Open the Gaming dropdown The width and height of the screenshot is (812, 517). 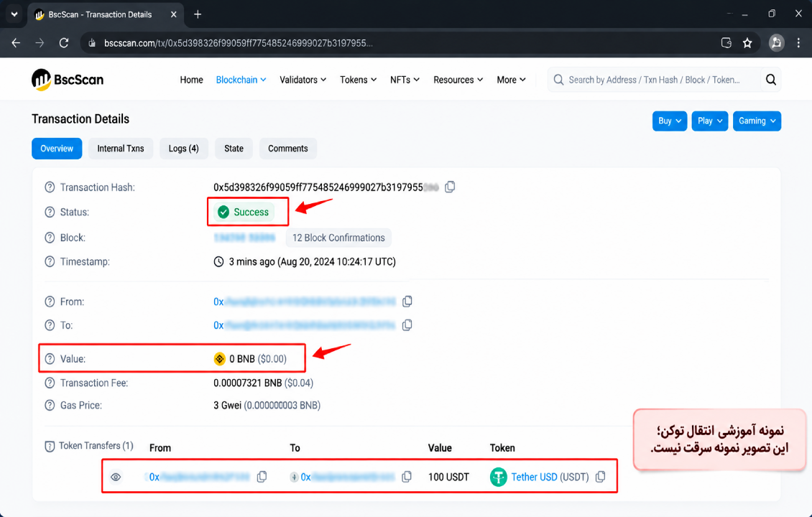pos(757,121)
